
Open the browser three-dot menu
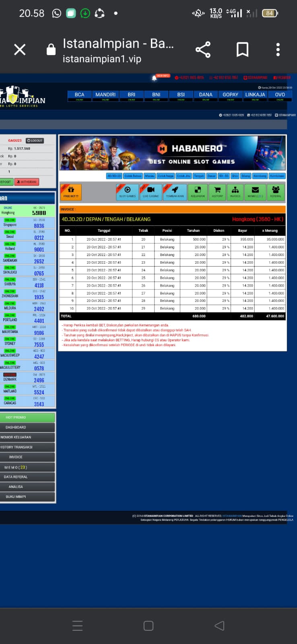tap(278, 50)
